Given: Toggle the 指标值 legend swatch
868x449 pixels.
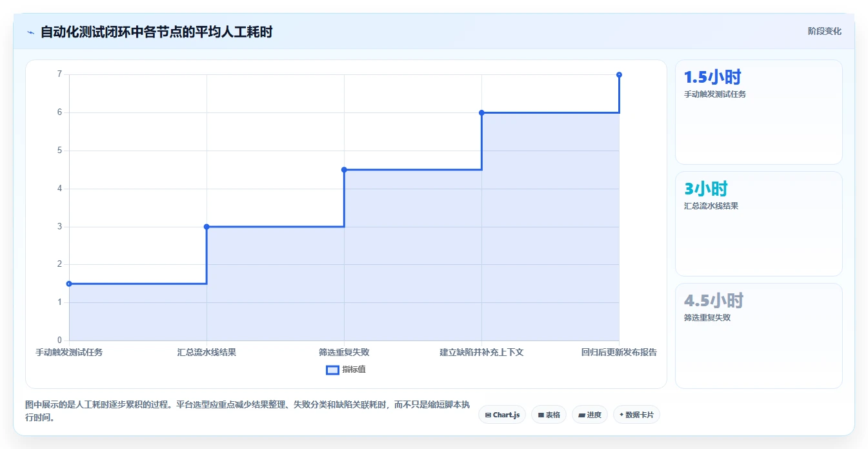Looking at the screenshot, I should tap(332, 370).
